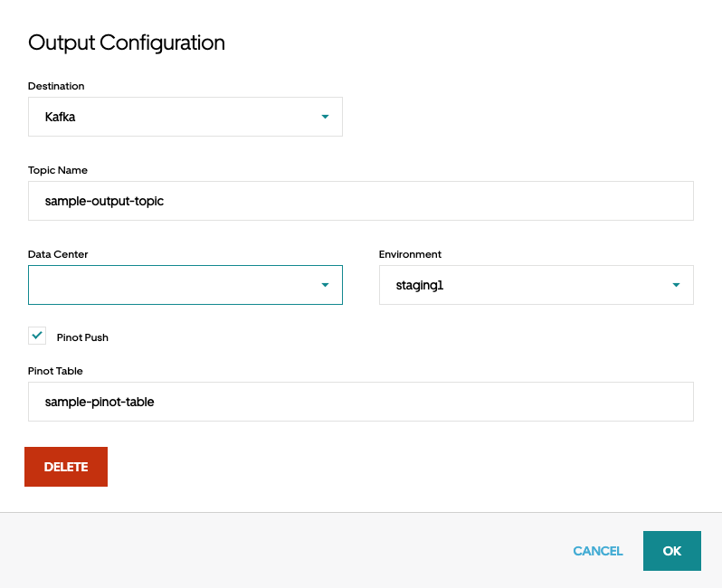Click the arrow icon in the Environment selector
The image size is (722, 588).
point(676,285)
